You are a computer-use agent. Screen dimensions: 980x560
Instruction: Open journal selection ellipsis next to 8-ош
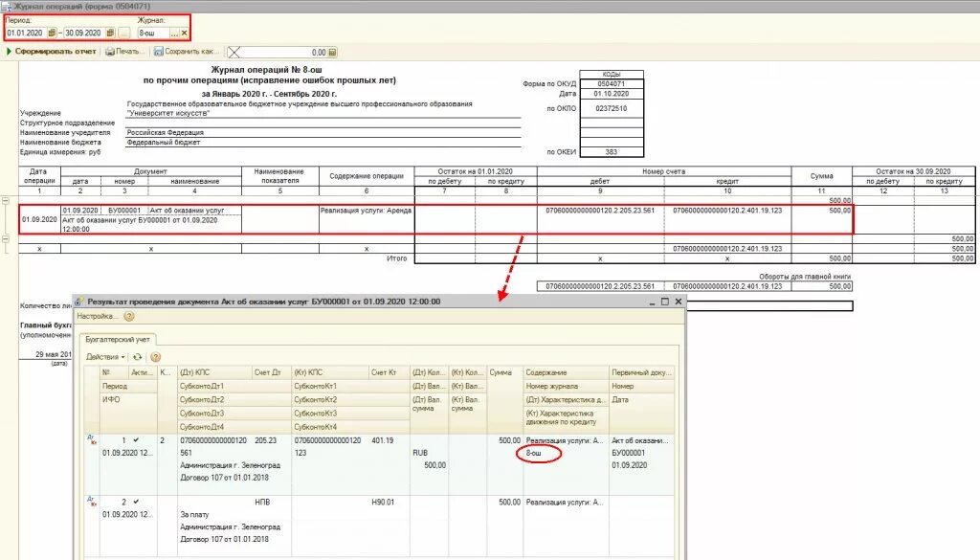(174, 34)
